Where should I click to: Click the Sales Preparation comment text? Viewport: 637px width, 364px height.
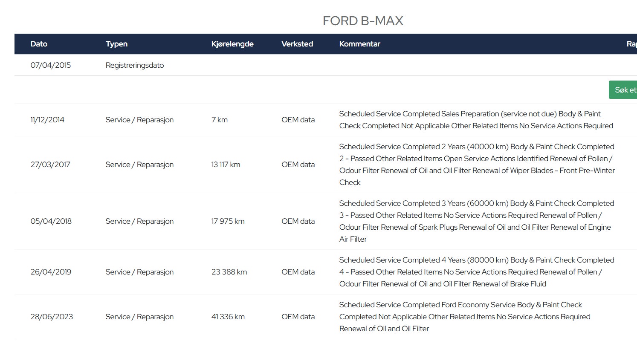tap(476, 120)
